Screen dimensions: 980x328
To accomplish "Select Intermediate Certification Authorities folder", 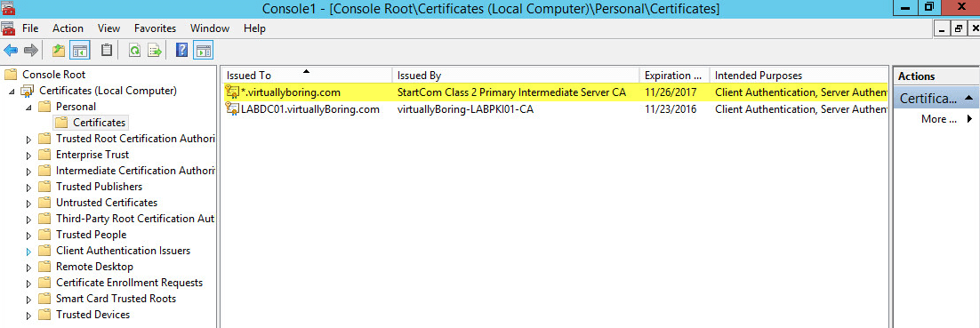I will tap(136, 171).
